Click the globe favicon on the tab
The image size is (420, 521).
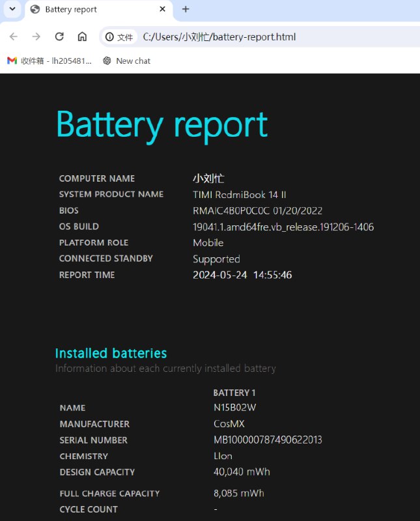point(35,9)
